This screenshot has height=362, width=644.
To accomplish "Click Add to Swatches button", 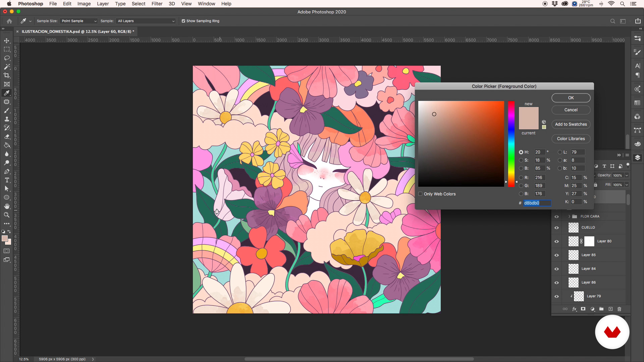I will click(x=571, y=124).
